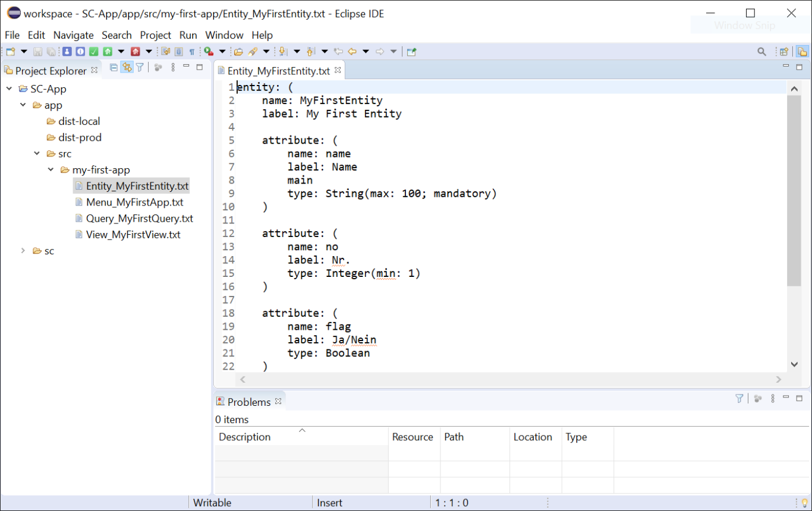Toggle Link with Editor in Project Explorer

tap(127, 68)
